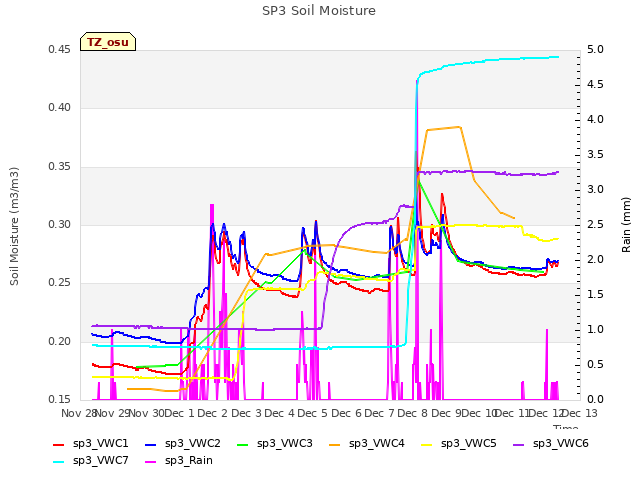Click the TZ_osu annotation label
This screenshot has height=480, width=640.
[x=108, y=42]
